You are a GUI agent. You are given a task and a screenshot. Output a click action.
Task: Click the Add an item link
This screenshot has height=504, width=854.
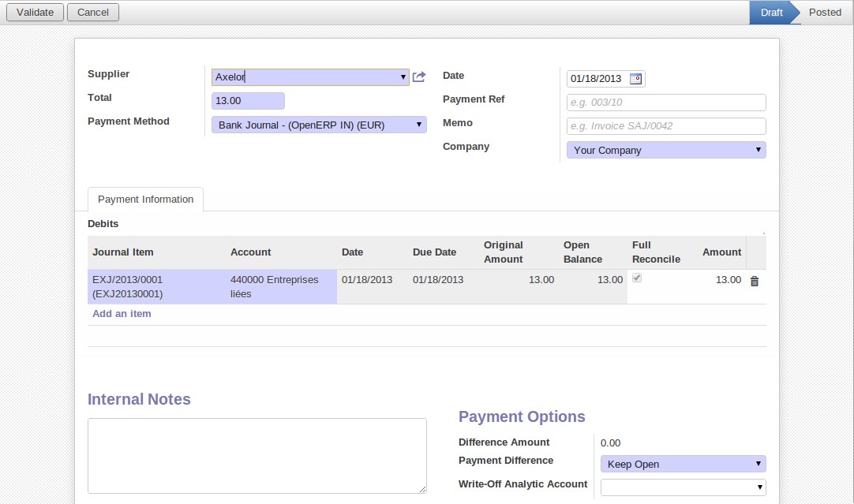point(122,314)
